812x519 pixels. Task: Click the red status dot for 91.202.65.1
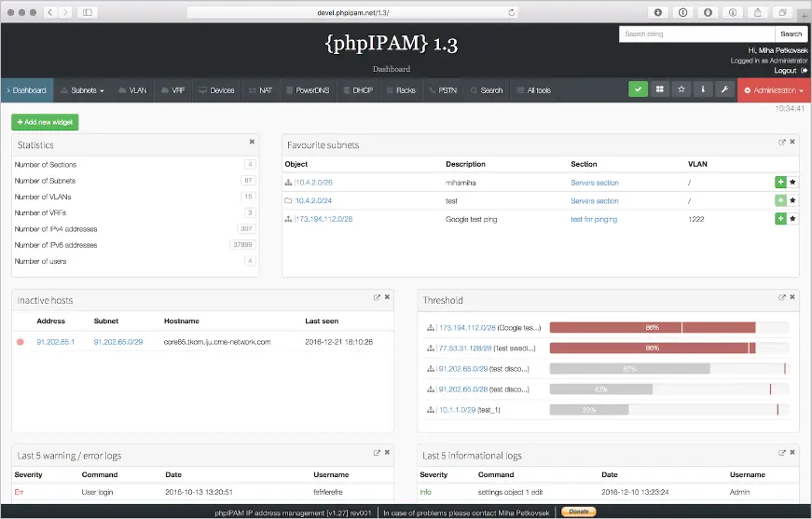(21, 342)
